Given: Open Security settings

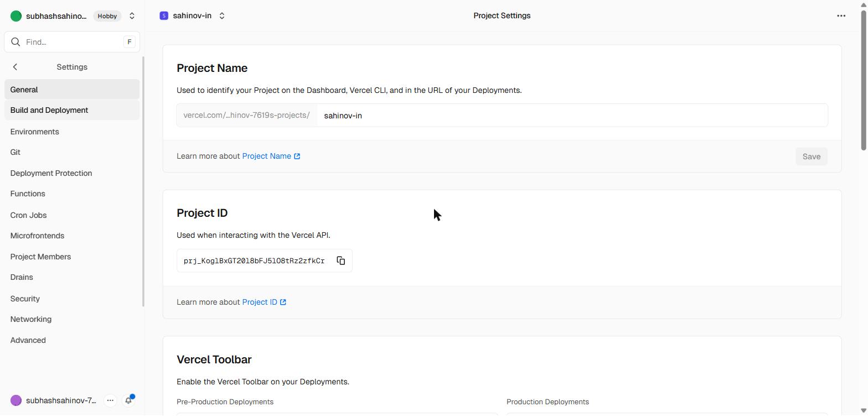Looking at the screenshot, I should pyautogui.click(x=72, y=299).
